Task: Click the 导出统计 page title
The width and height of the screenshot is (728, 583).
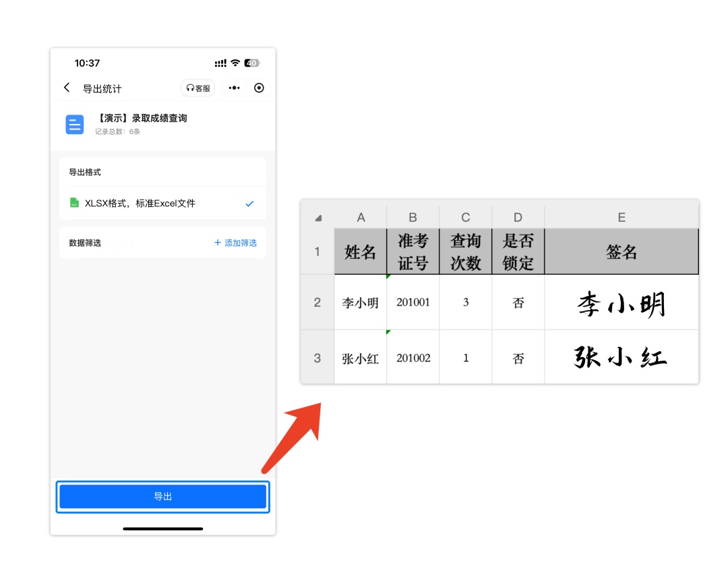Action: click(102, 89)
